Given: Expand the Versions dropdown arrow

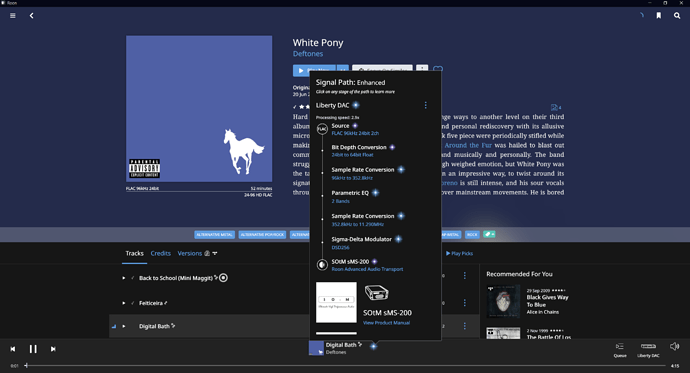Looking at the screenshot, I should (215, 253).
